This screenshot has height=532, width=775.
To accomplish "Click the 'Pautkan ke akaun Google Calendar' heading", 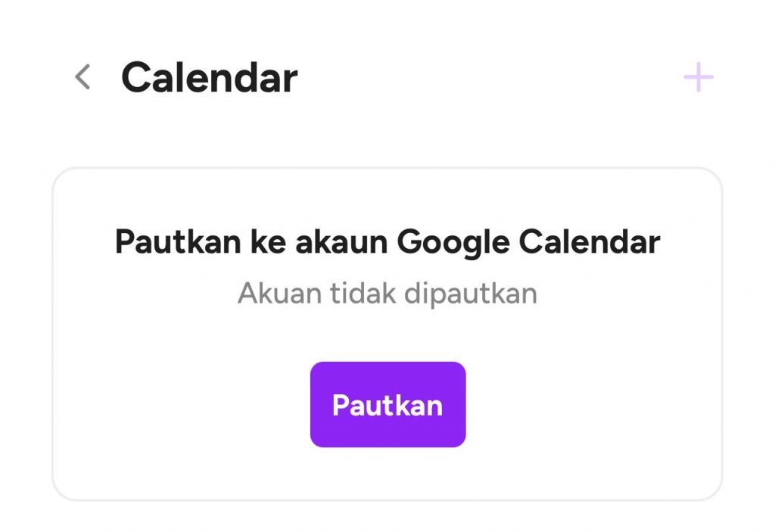I will pos(387,241).
